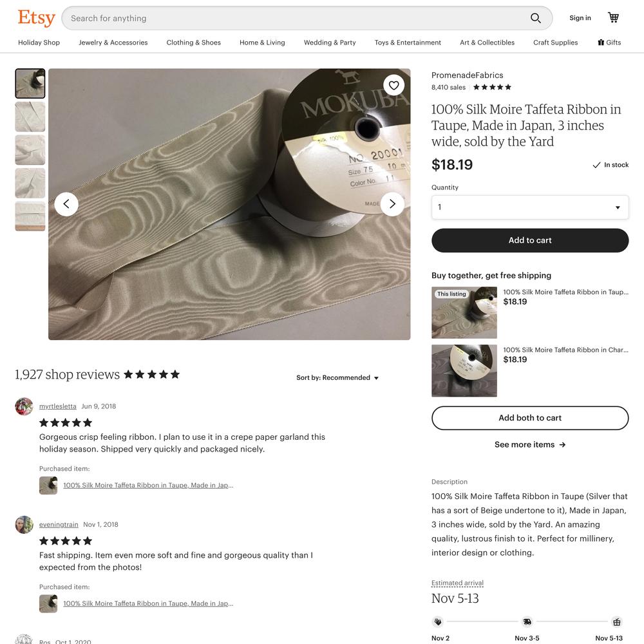Screen dimensions: 644x644
Task: Click the delivery truck icon in timeline
Action: coord(527,622)
